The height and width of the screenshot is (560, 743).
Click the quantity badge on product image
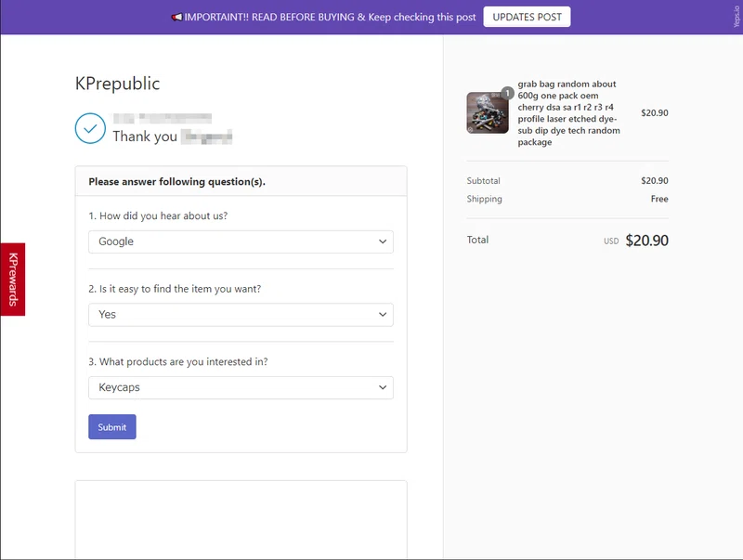coord(507,93)
